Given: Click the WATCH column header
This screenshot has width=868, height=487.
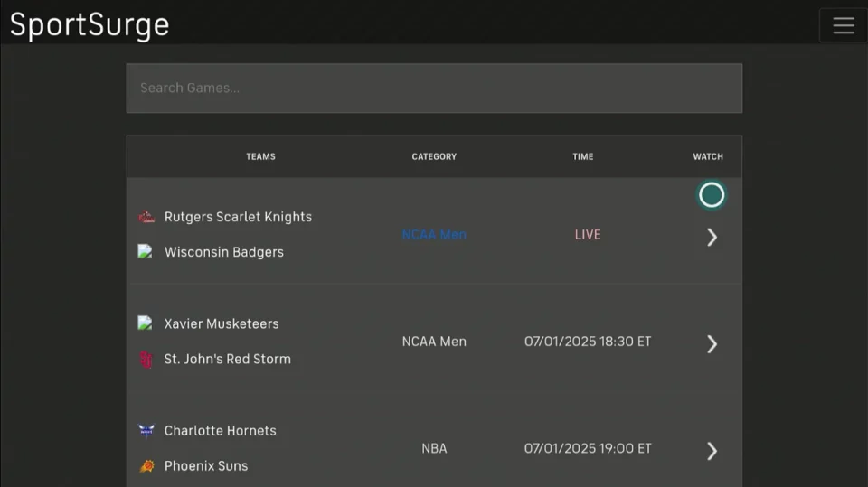Looking at the screenshot, I should click(708, 156).
